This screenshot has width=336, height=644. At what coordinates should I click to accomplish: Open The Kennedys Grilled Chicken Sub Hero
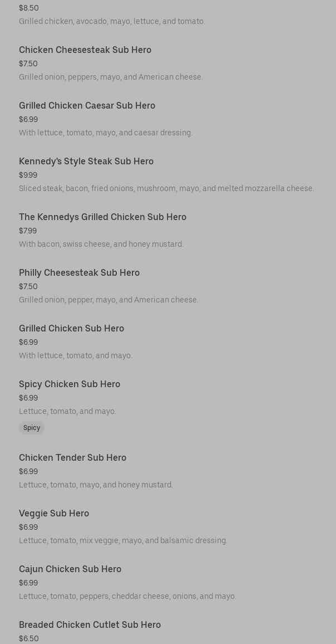(x=102, y=217)
